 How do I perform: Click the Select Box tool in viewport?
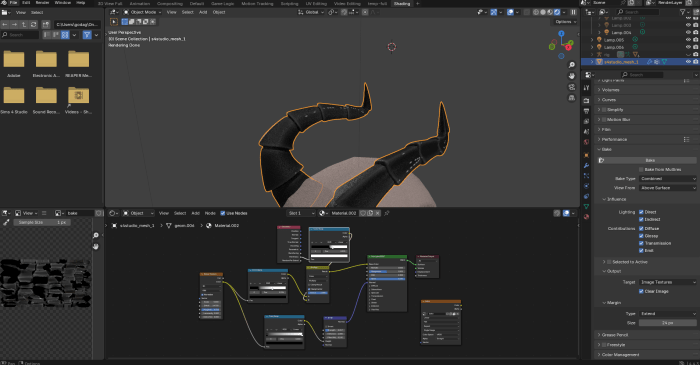pyautogui.click(x=114, y=21)
